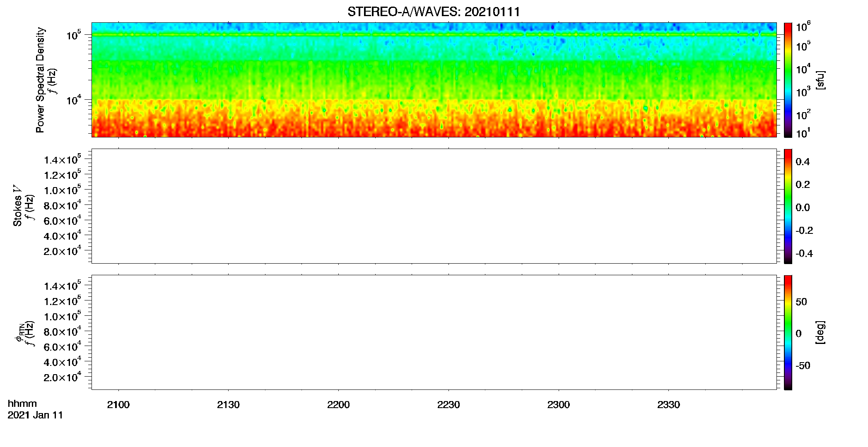Click the "2330" time tick label
Screen dimensions: 868x447
tap(668, 405)
